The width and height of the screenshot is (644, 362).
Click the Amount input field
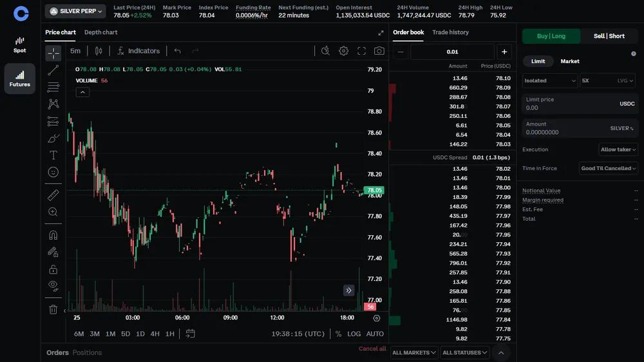tap(580, 128)
